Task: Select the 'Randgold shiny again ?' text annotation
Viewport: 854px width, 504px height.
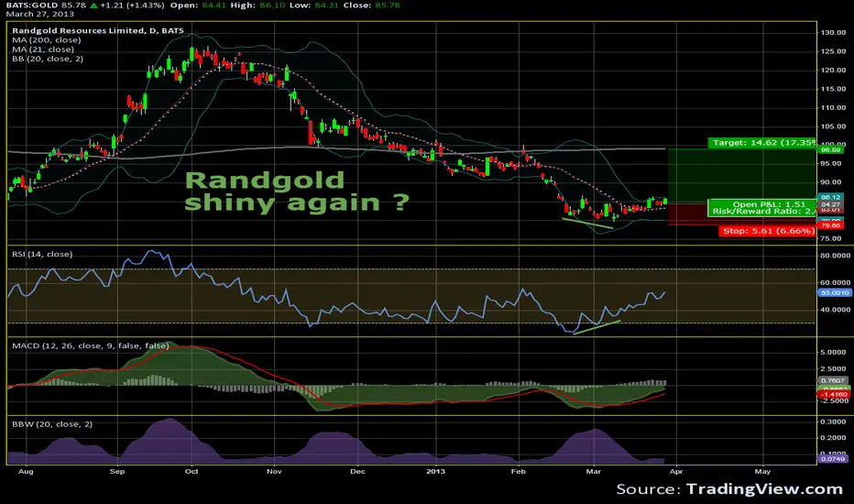Action: [297, 192]
